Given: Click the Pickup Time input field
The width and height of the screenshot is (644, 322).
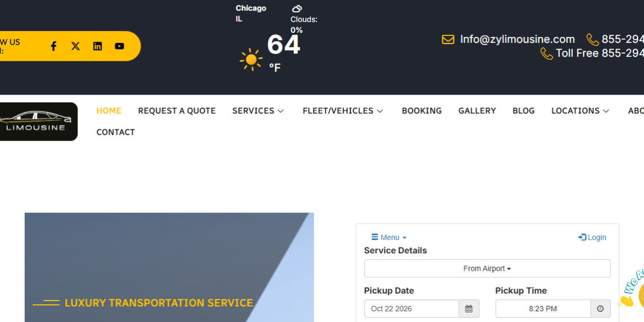Looking at the screenshot, I should [x=543, y=309].
